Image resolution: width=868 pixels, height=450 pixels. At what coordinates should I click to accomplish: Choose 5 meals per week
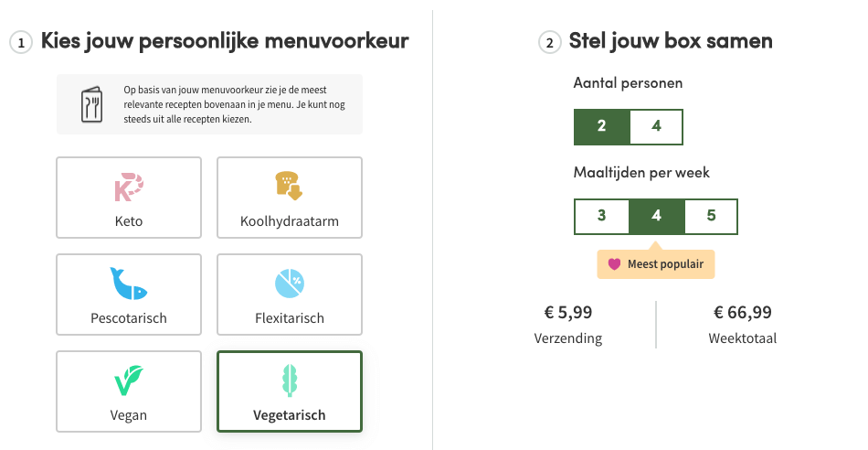point(711,216)
